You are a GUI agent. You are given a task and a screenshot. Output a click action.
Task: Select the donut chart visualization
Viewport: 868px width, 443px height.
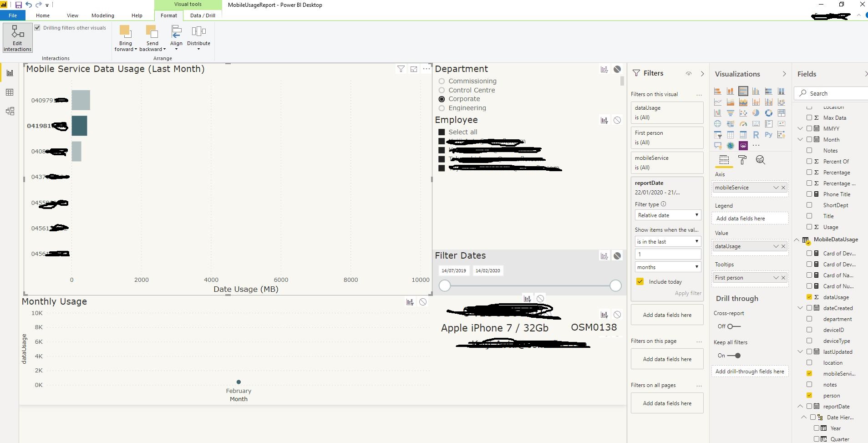(x=769, y=113)
